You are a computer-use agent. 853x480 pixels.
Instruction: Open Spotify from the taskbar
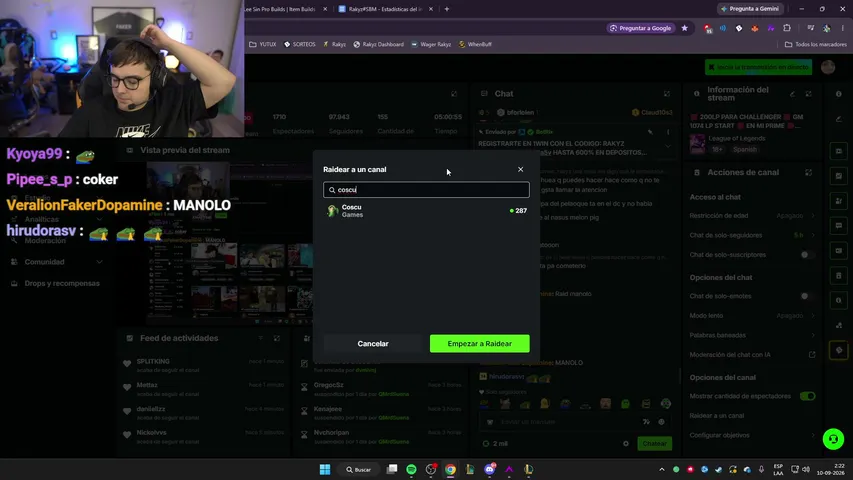click(411, 470)
